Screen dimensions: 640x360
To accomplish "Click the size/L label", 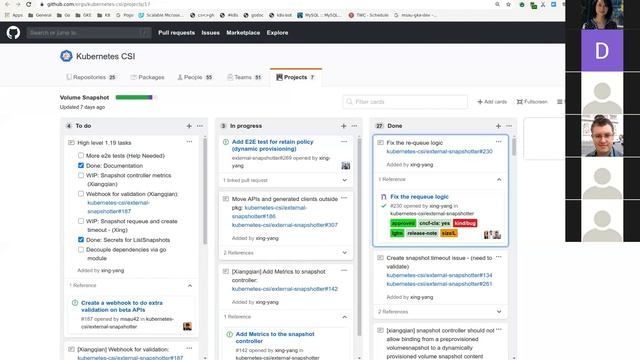I will (449, 233).
